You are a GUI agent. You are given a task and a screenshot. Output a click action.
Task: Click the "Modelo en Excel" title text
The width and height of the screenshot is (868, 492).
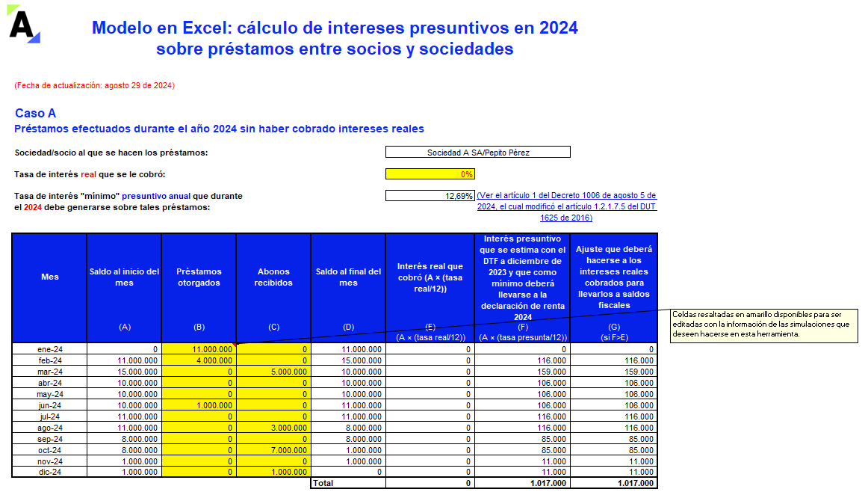click(335, 37)
